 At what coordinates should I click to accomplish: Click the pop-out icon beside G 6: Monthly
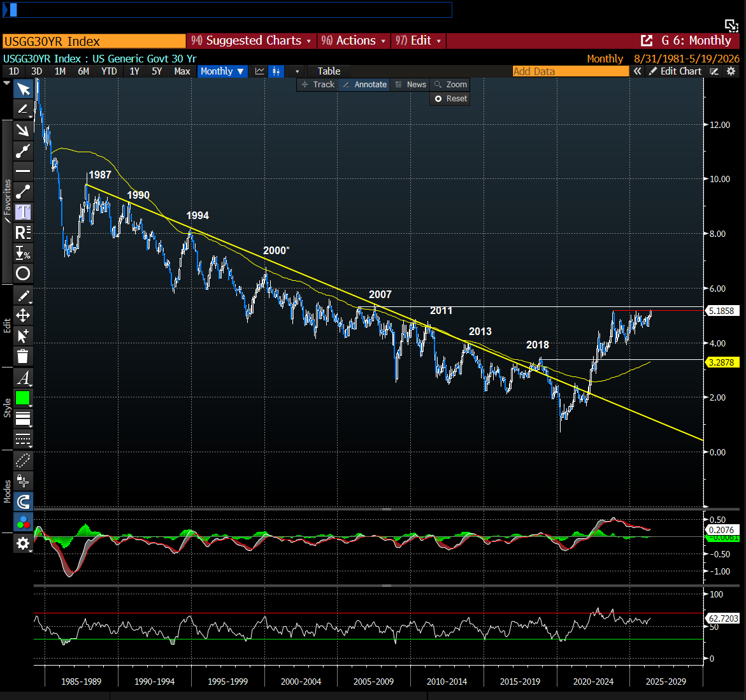click(647, 41)
